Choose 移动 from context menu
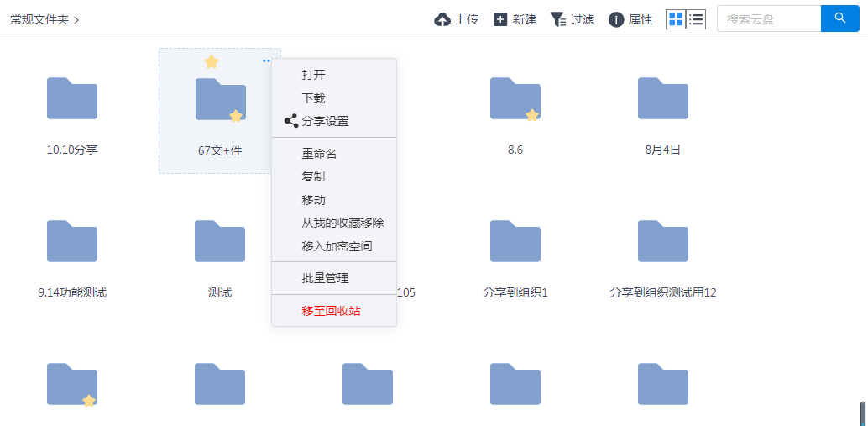868x426 pixels. (x=334, y=200)
